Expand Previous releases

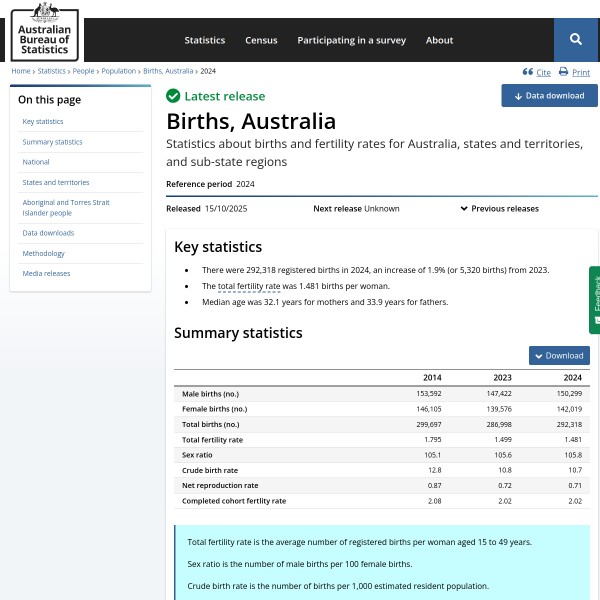coord(499,209)
